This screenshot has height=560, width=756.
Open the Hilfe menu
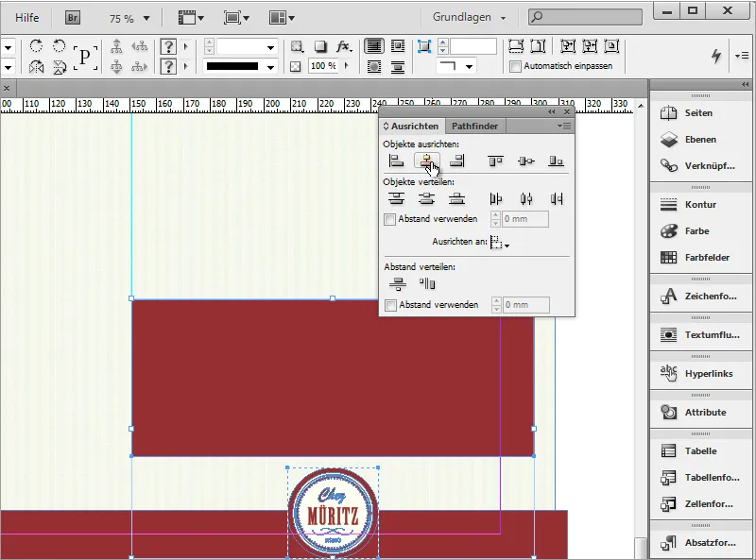click(27, 18)
